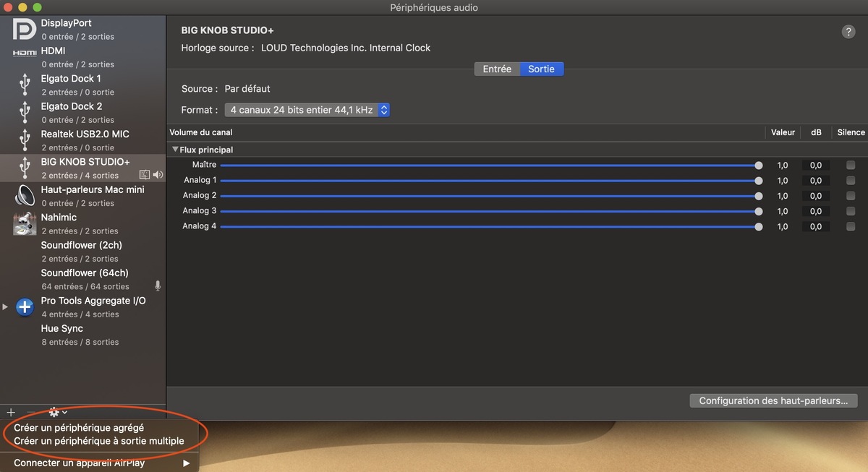Screen dimensions: 868x472
Task: Select Elgato Dock 1 device name
Action: point(71,78)
